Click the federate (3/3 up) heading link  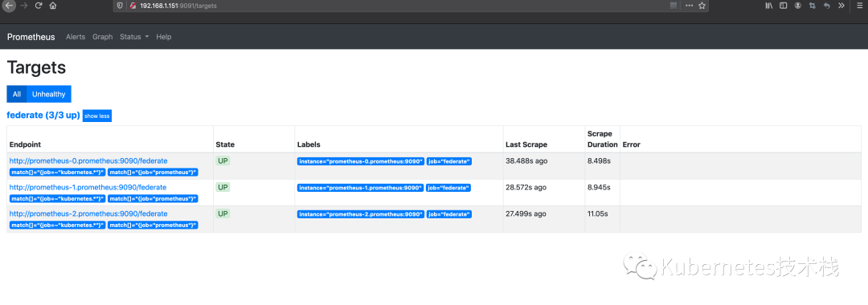click(43, 116)
